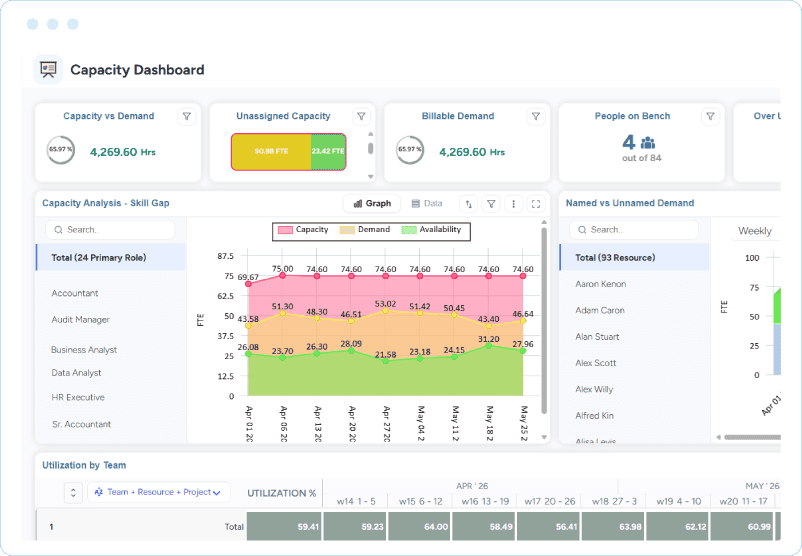
Task: Select the Audit Manager role
Action: (x=80, y=320)
